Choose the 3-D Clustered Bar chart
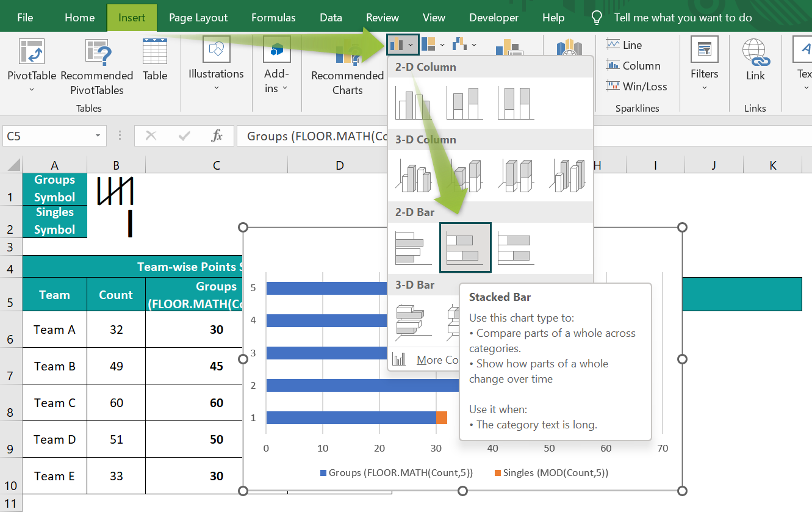The image size is (812, 512). (x=413, y=321)
